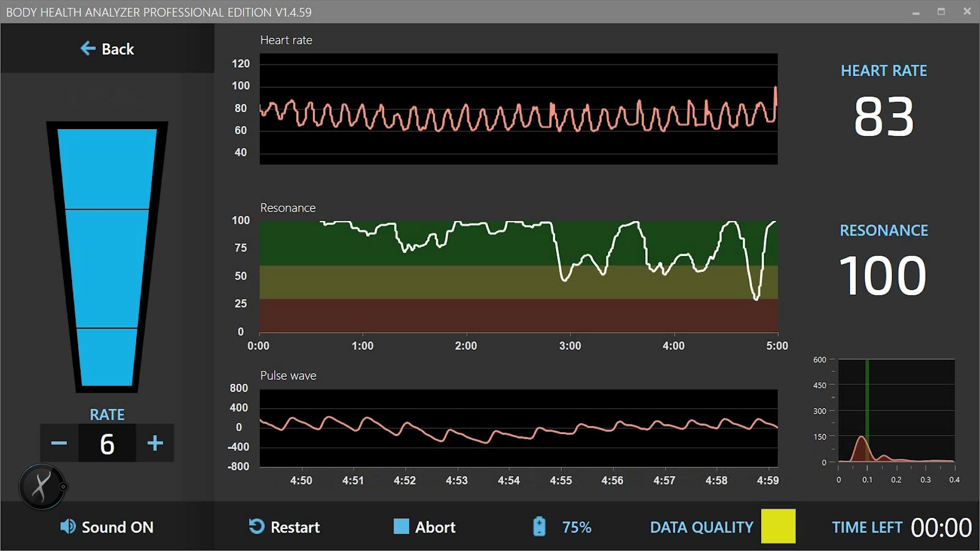Click the Heart rate chart

point(519,109)
